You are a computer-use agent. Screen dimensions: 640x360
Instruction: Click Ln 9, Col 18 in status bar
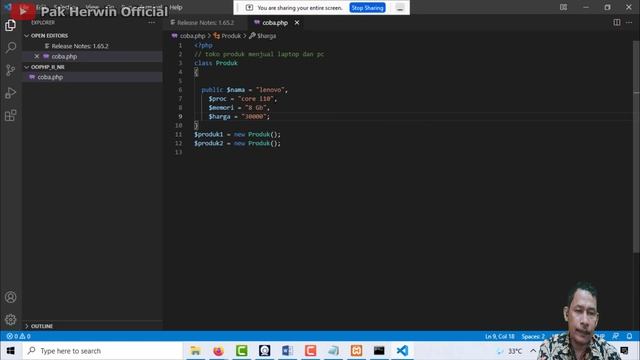tap(500, 336)
